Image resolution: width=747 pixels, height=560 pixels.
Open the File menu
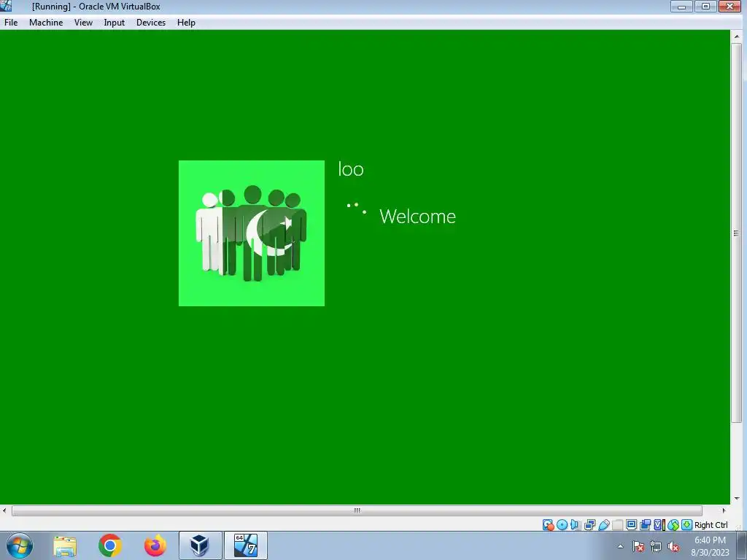11,23
